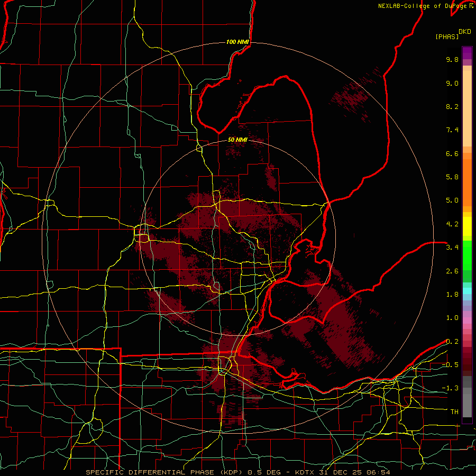The height and width of the screenshot is (476, 476).
Task: Click the bright green band of the color bar
Action: click(467, 255)
